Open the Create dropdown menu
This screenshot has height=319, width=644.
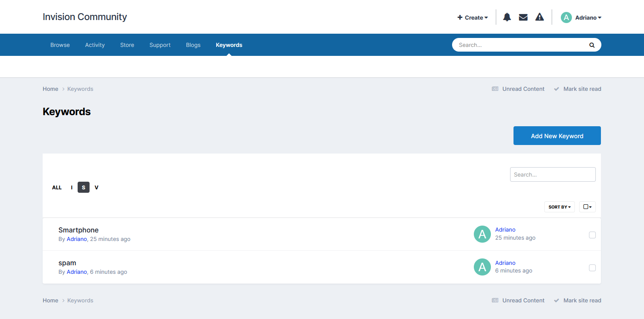(473, 17)
